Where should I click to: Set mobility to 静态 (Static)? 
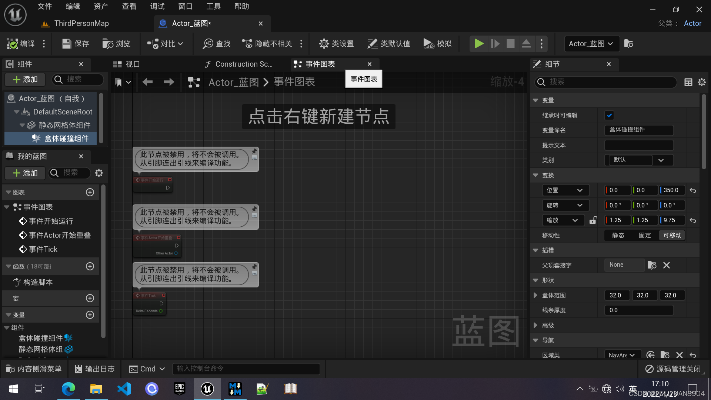[618, 235]
